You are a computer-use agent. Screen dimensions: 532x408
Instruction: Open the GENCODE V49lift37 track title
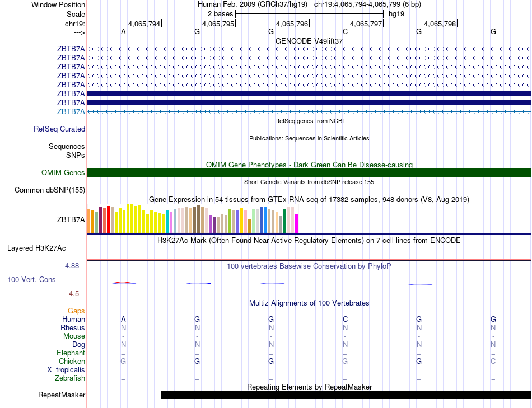coord(309,41)
